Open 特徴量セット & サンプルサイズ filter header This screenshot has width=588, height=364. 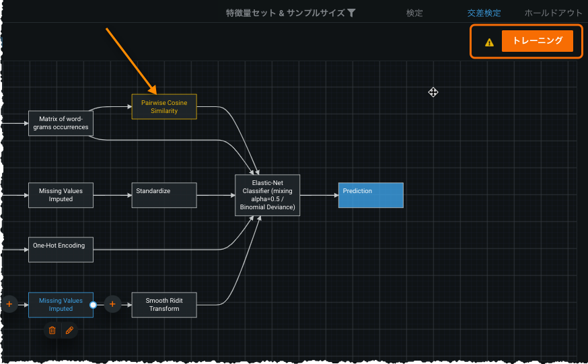(285, 13)
